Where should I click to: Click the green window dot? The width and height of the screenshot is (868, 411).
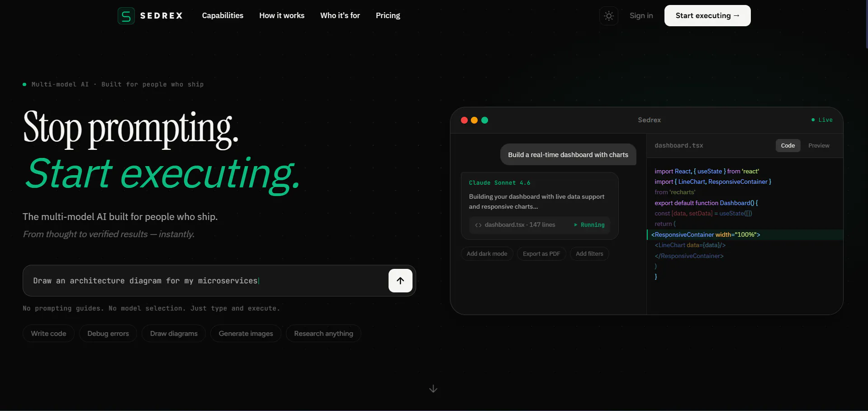(x=485, y=120)
